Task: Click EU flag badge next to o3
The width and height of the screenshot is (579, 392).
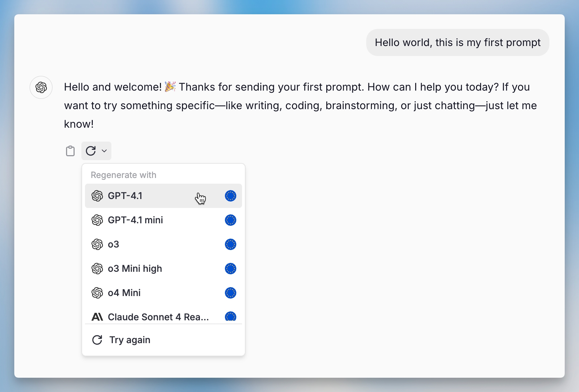Action: [x=231, y=244]
